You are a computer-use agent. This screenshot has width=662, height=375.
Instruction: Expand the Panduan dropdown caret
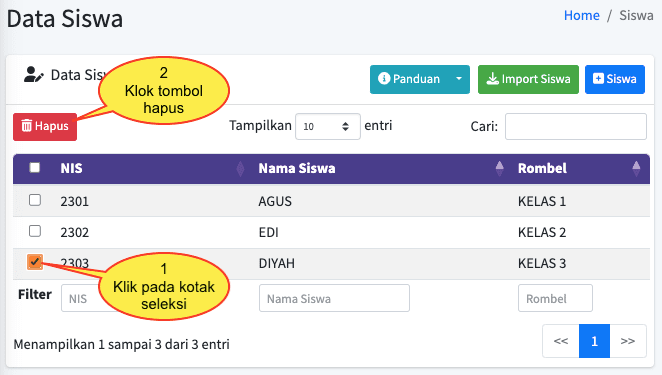tap(459, 79)
